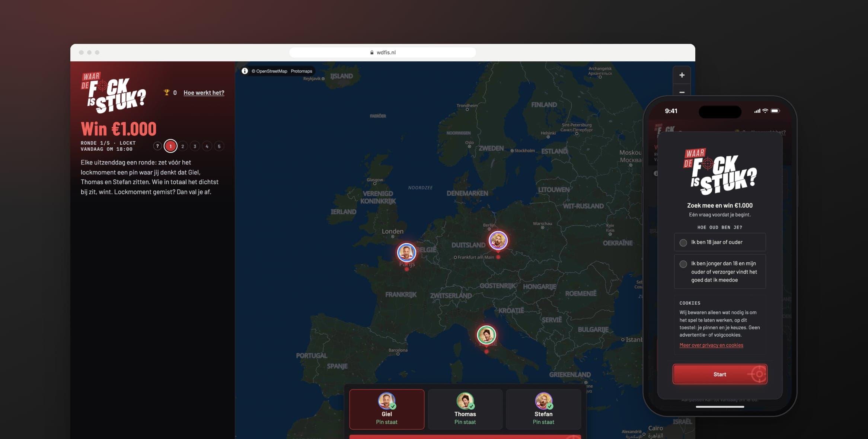
Task: Switch to round 1 indicator
Action: pos(170,146)
